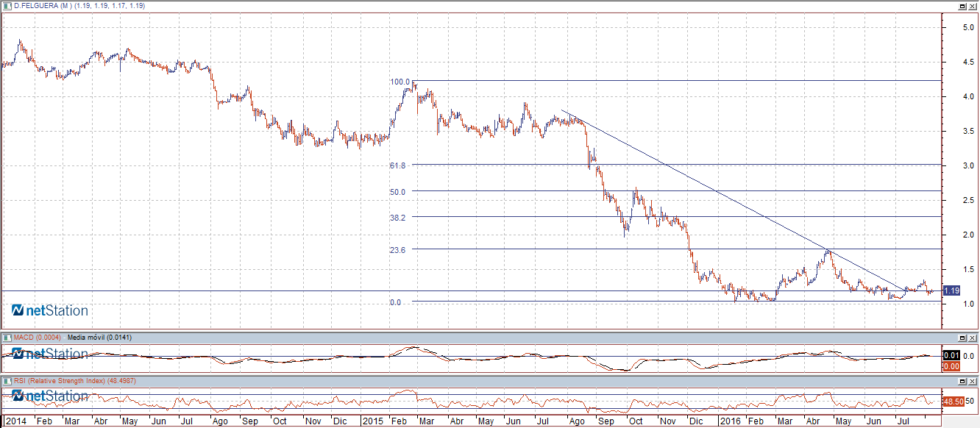
Task: Click the 38.2 Fibonacci level label
Action: [398, 218]
